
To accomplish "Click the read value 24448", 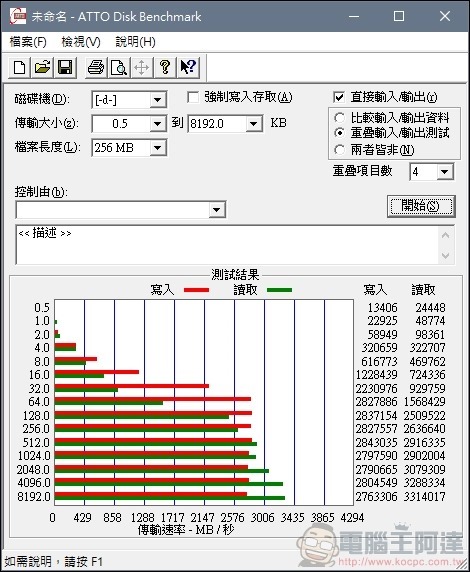I will (x=431, y=308).
